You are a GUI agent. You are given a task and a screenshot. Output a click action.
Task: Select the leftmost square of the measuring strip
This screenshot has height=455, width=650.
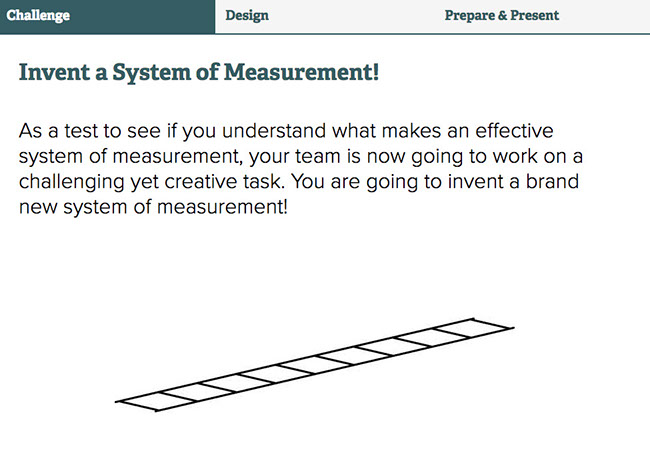pyautogui.click(x=157, y=401)
